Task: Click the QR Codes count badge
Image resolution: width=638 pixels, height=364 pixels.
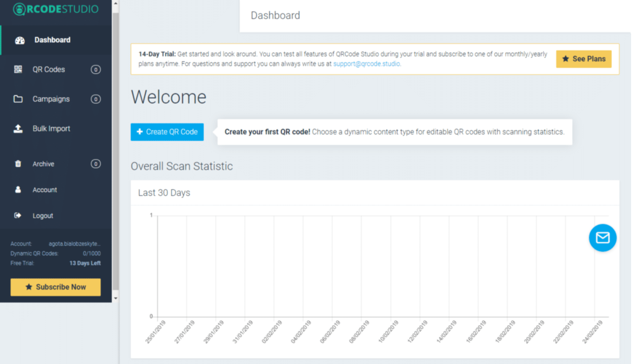Action: click(x=96, y=70)
